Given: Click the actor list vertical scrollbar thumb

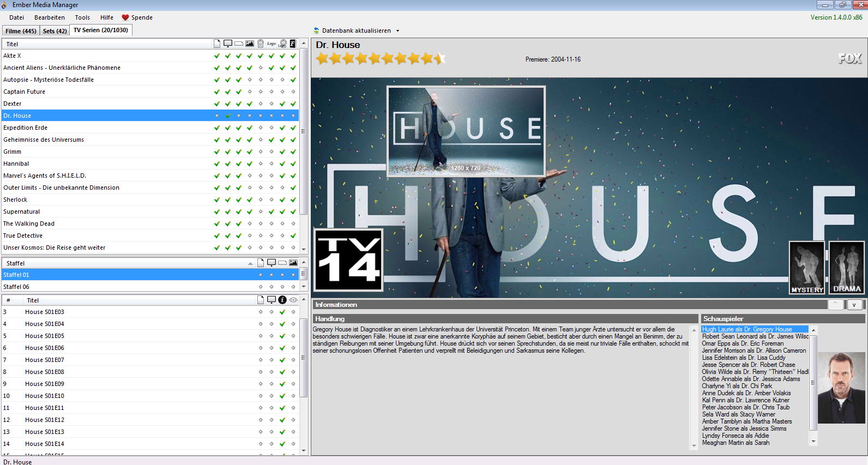Looking at the screenshot, I should click(x=813, y=382).
